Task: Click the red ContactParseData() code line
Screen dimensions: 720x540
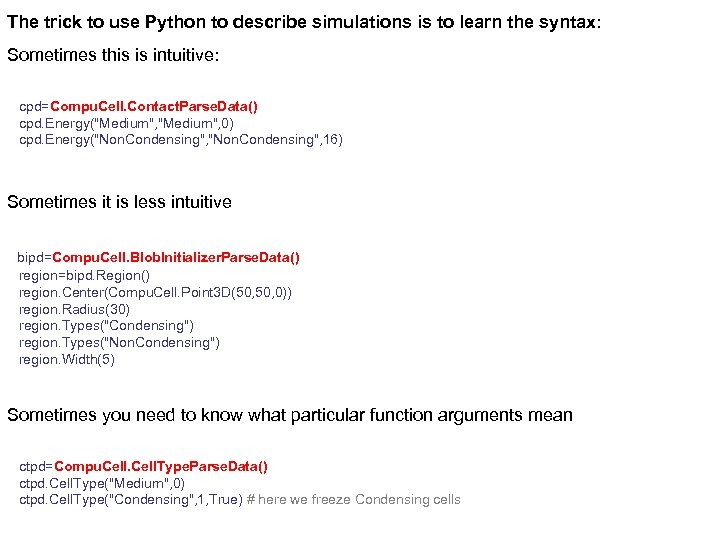Action: (139, 106)
